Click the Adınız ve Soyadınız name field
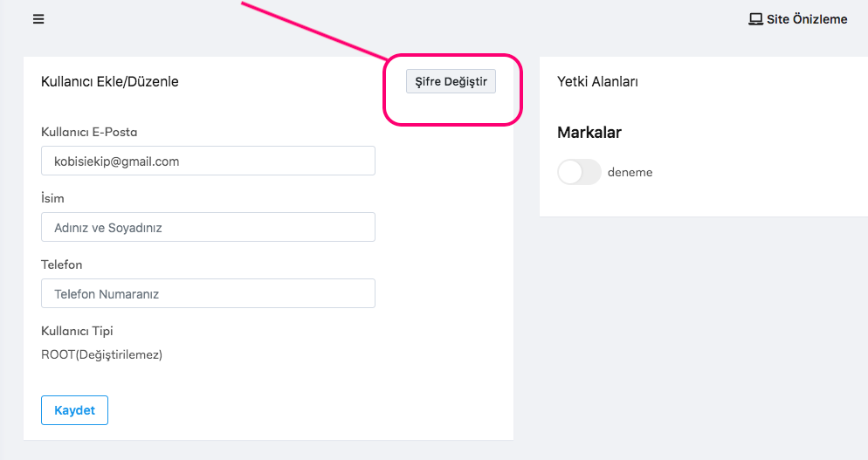The height and width of the screenshot is (460, 868). [208, 227]
